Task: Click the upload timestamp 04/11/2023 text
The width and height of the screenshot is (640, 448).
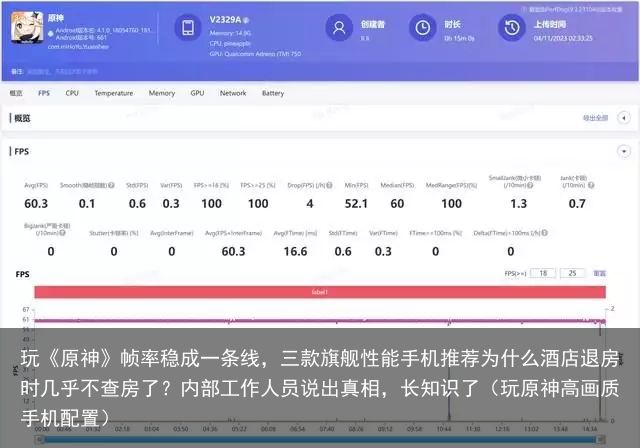Action: pyautogui.click(x=563, y=38)
